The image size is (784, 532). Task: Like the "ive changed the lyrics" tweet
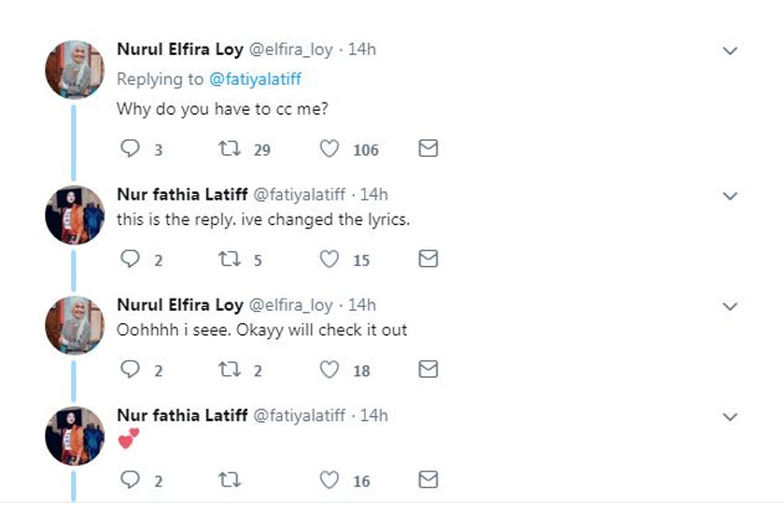[329, 259]
